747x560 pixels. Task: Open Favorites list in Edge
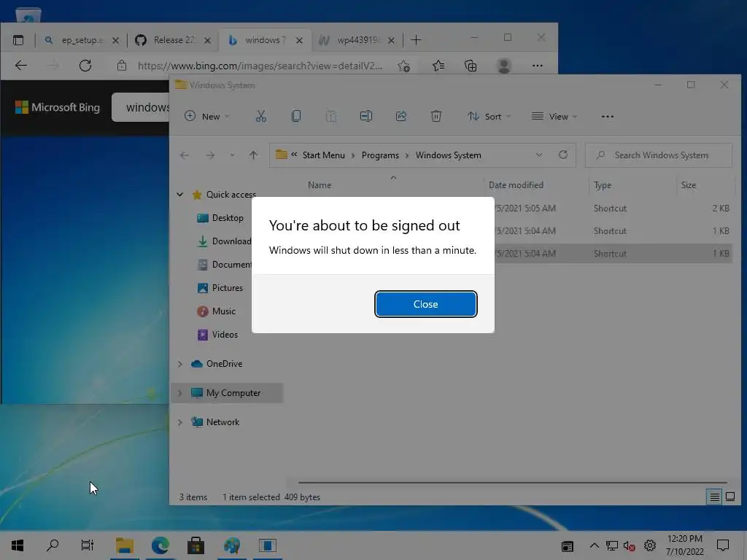438,66
